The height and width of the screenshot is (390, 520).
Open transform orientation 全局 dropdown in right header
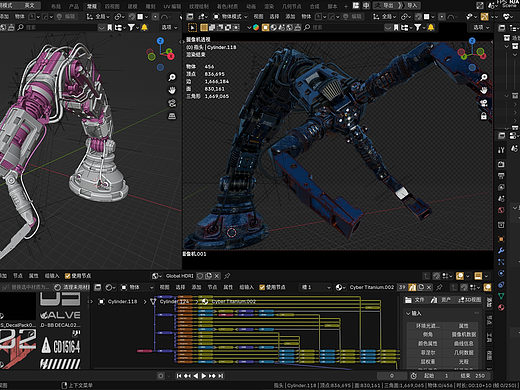pos(385,16)
